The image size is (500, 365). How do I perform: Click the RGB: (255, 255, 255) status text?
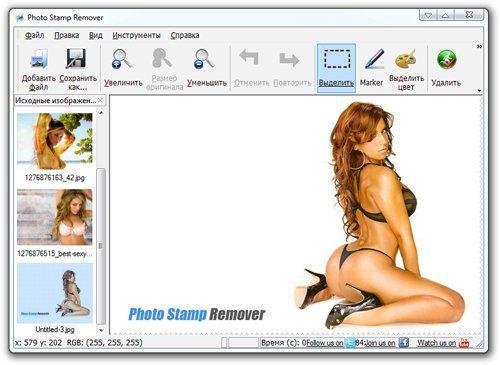pyautogui.click(x=105, y=342)
